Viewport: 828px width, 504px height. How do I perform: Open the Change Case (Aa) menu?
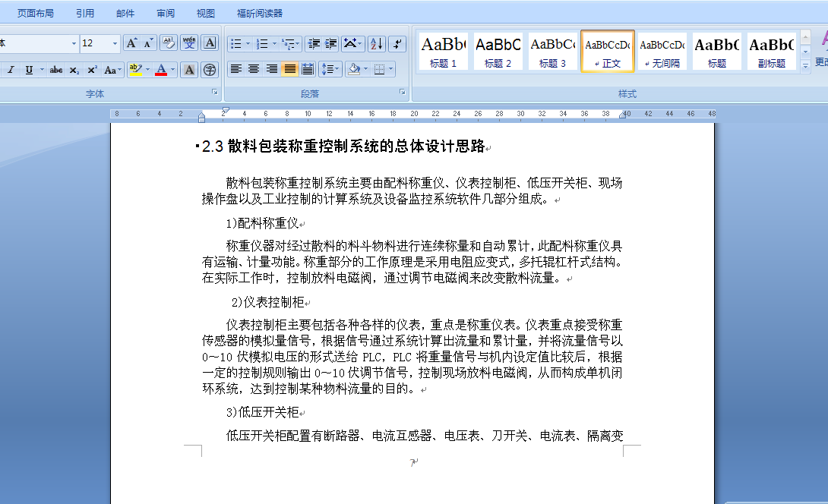pyautogui.click(x=112, y=70)
